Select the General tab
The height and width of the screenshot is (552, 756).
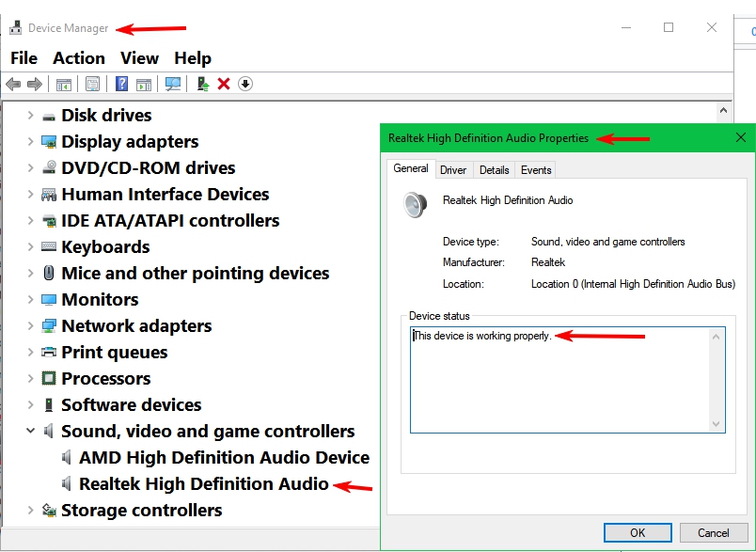click(411, 168)
